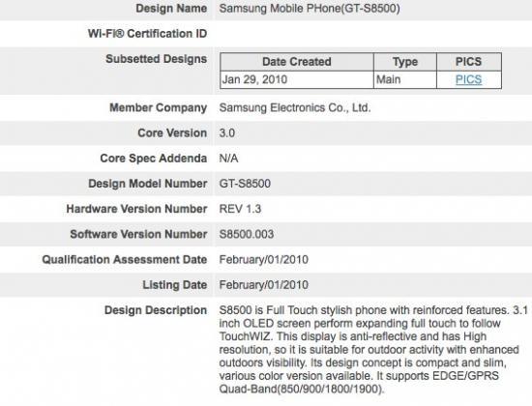532x406 pixels.
Task: Click the Design Description paragraph text
Action: [x=373, y=349]
